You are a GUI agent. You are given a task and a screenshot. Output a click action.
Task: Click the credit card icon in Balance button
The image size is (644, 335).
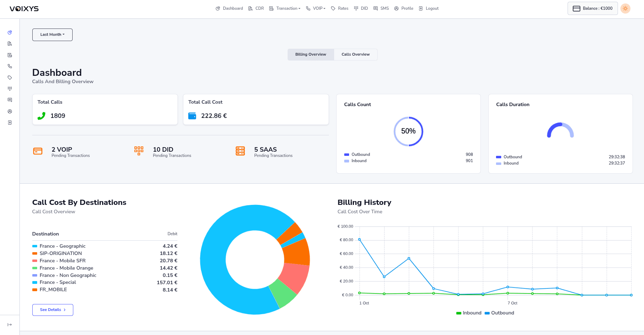[x=577, y=9]
